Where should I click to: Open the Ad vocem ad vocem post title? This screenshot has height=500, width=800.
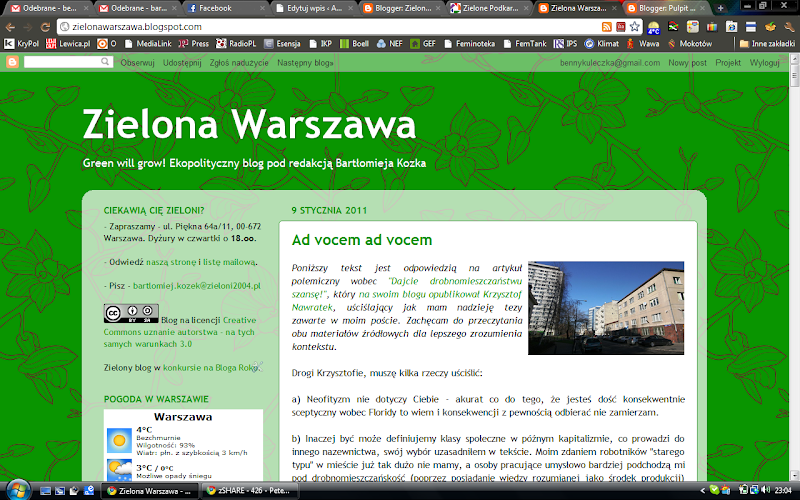(362, 240)
